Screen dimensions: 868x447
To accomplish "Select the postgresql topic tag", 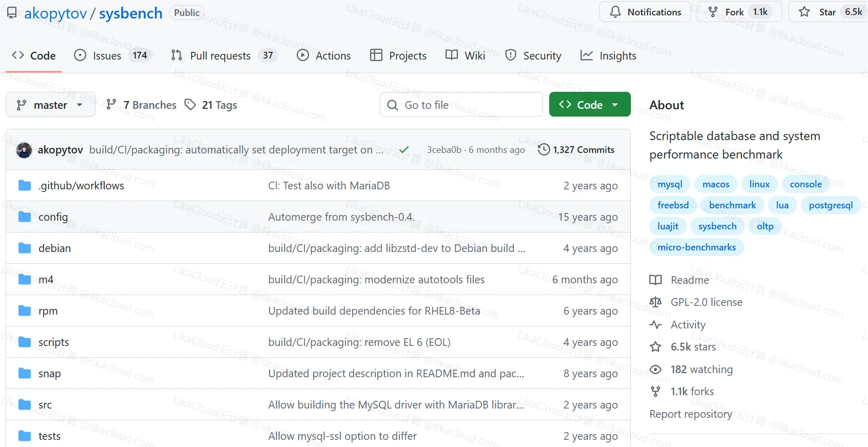I will (830, 205).
